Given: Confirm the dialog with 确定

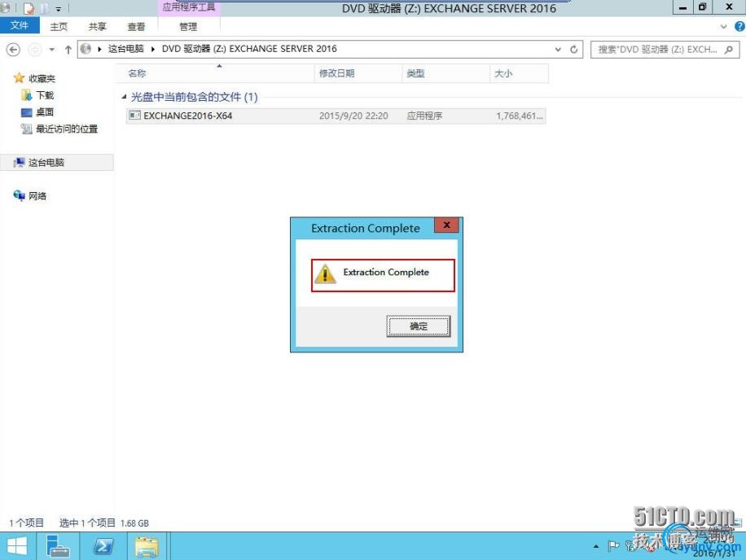Looking at the screenshot, I should point(419,326).
